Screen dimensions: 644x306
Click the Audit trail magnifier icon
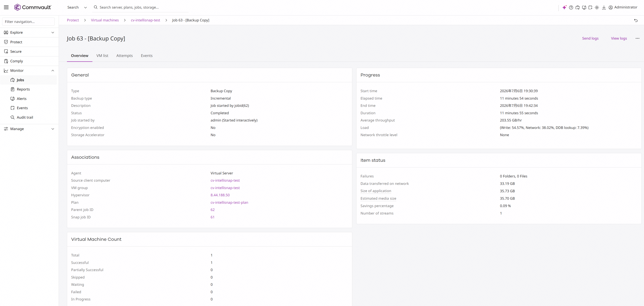coord(12,117)
